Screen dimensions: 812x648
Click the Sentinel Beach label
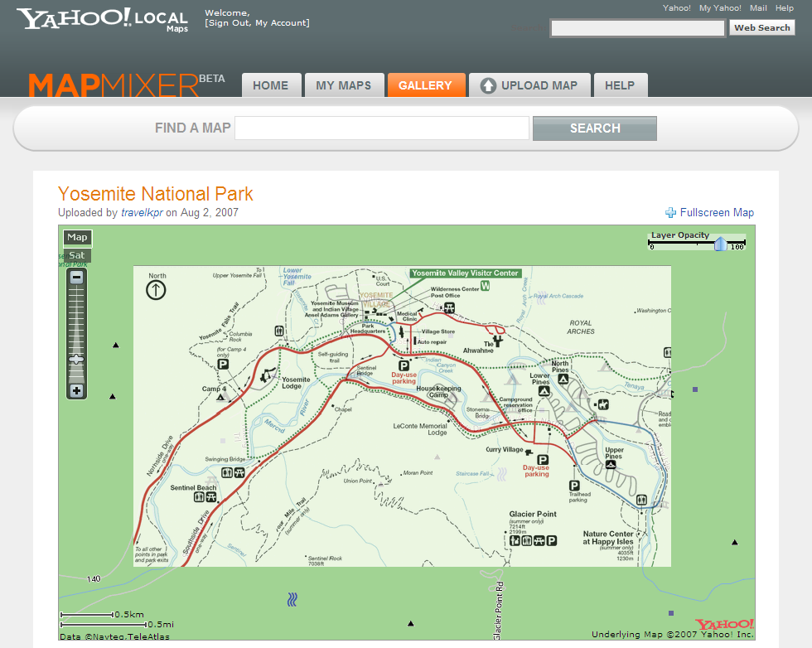193,487
